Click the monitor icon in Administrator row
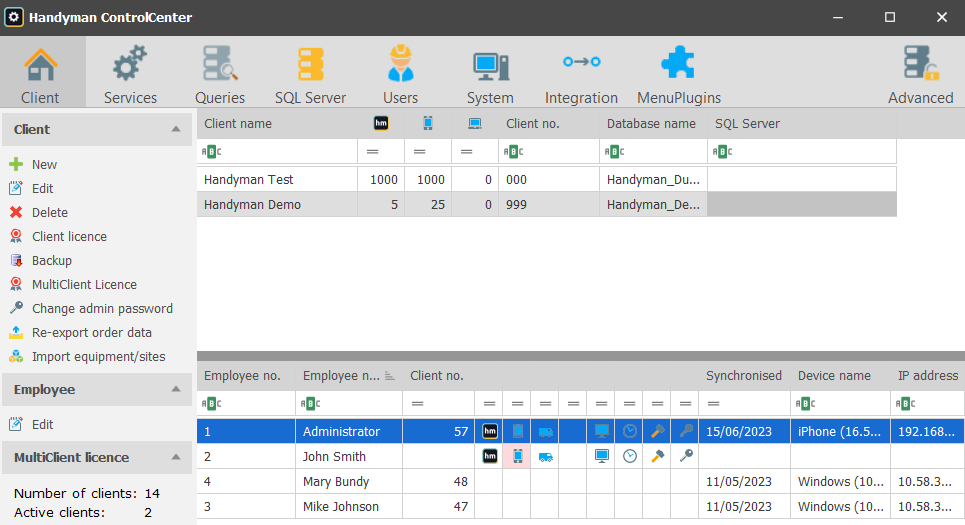This screenshot has height=525, width=965. click(x=602, y=431)
